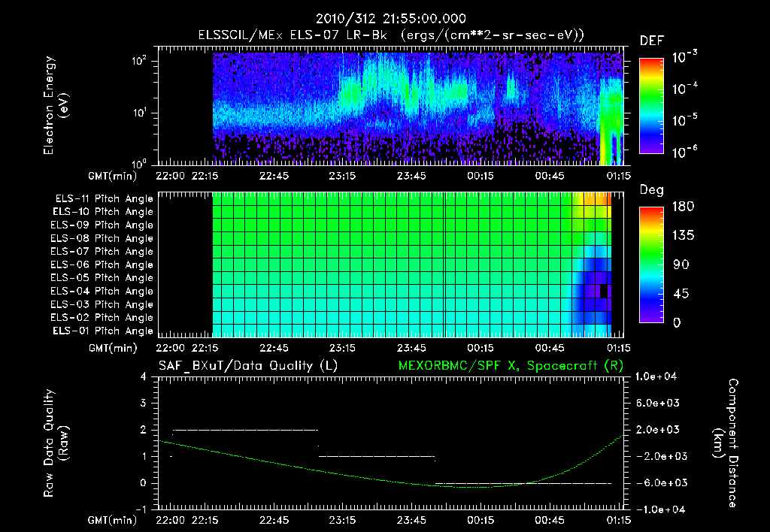Click ELS-10 Pitch Angle row label
The width and height of the screenshot is (770, 532).
pyautogui.click(x=103, y=212)
